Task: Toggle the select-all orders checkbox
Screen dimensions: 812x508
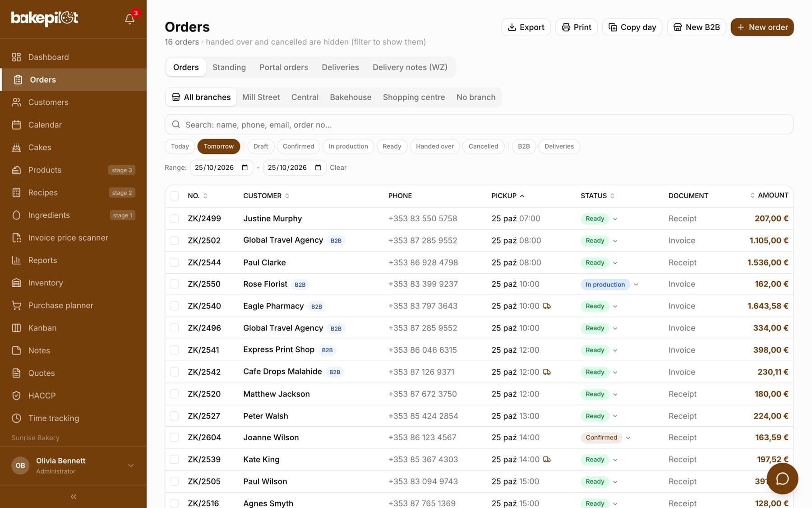Action: pos(174,196)
